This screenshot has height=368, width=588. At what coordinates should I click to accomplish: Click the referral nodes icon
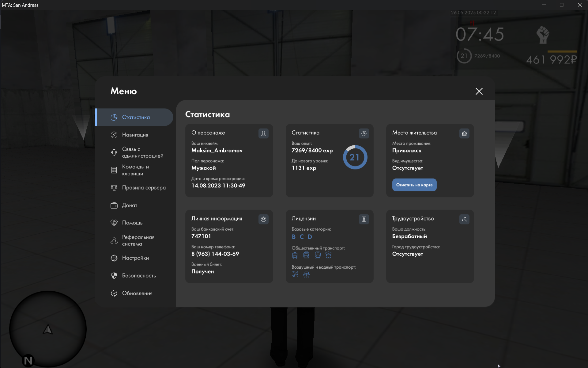coord(114,240)
